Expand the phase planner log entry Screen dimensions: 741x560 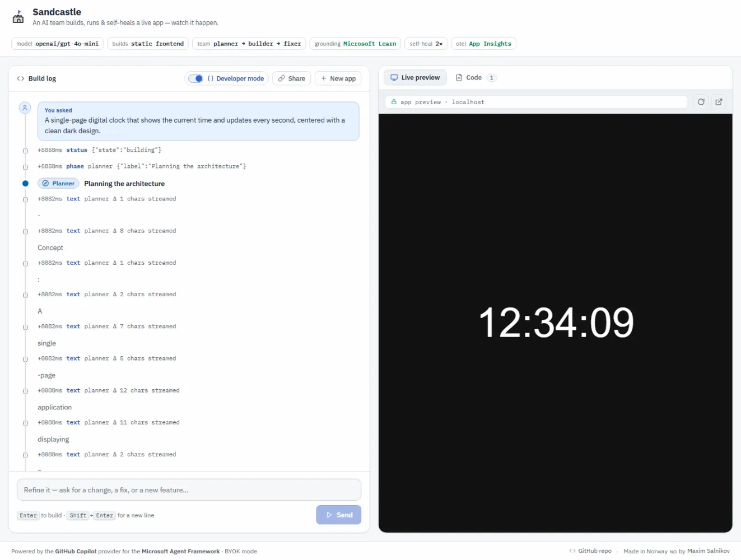click(x=25, y=167)
